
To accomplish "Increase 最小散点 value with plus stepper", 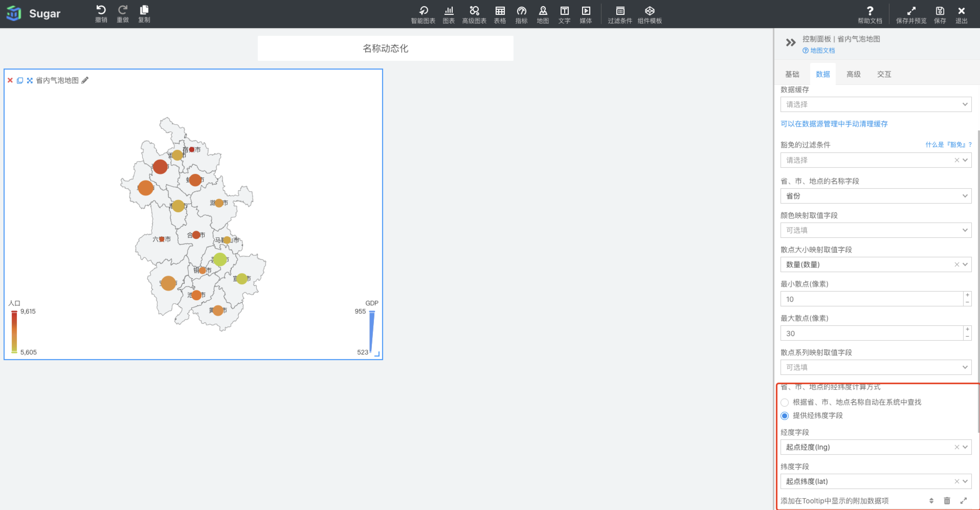I will click(x=967, y=295).
